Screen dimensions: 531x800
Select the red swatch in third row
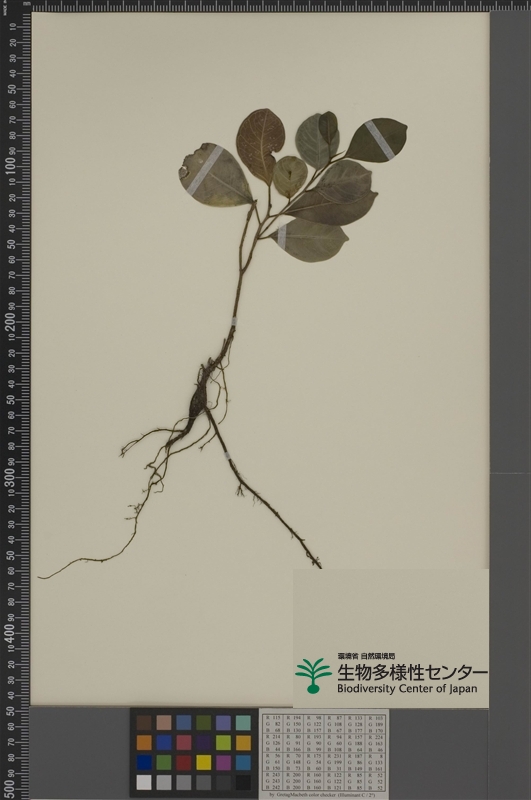pyautogui.click(x=184, y=762)
